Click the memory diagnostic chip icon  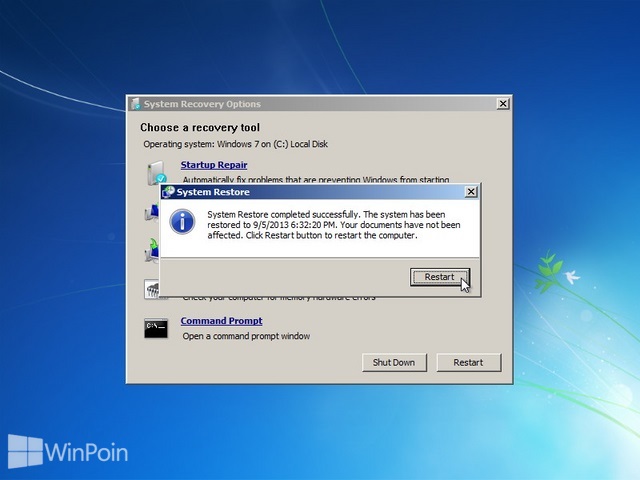pos(151,289)
